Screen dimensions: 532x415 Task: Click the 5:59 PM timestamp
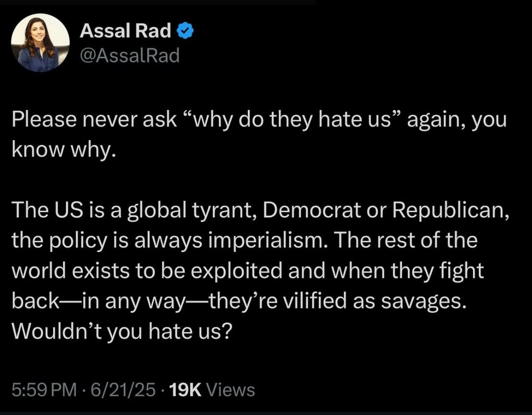coord(45,390)
